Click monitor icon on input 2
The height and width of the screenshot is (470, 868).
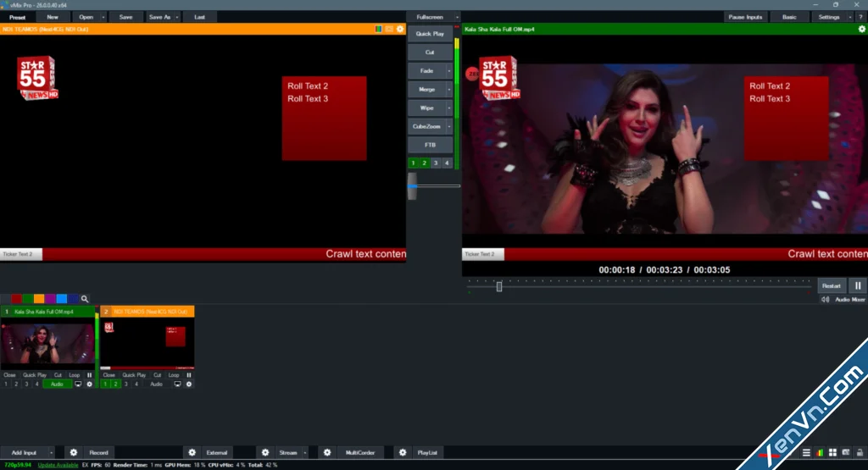tap(177, 384)
